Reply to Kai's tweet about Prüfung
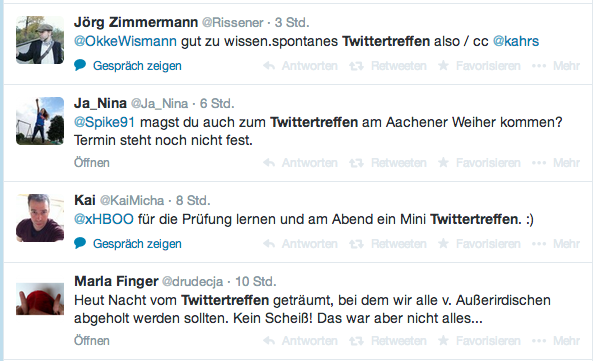Screen dimensions: 593x361 (300, 244)
